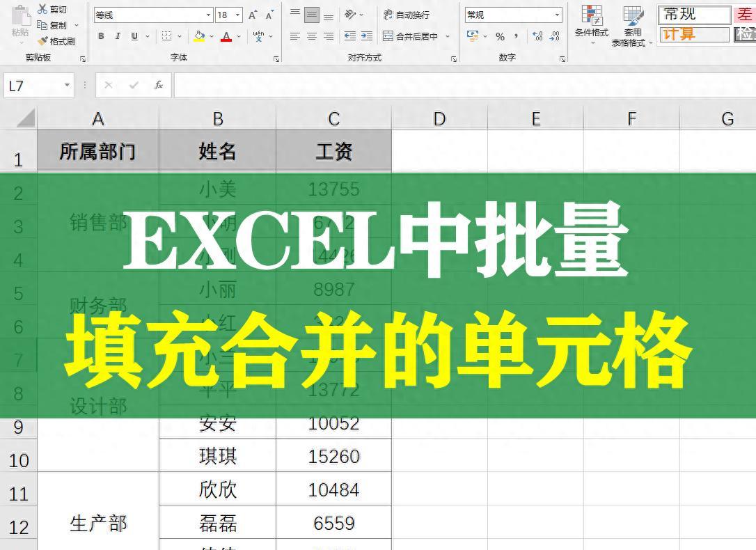Open the font group dialog launcher

276,58
